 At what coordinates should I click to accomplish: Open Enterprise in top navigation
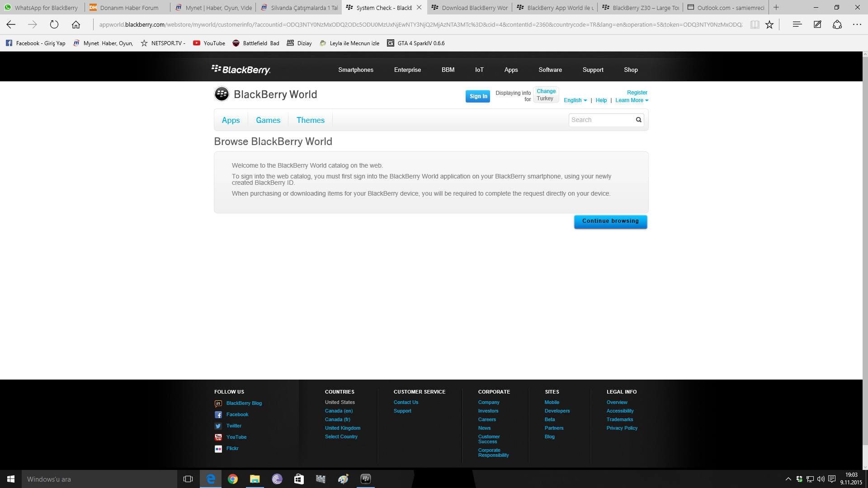tap(407, 70)
